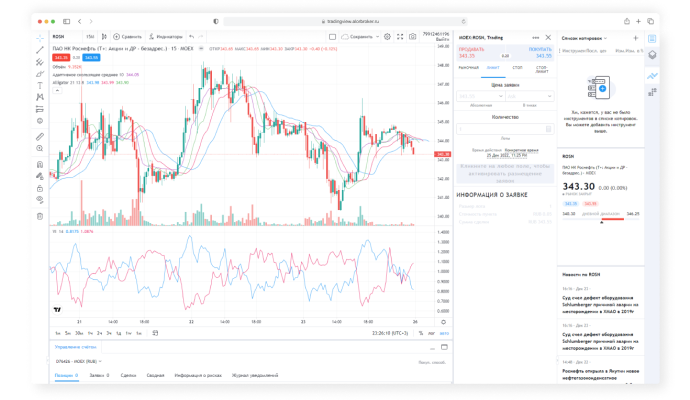Open the candlestick chart style selector
Screen dimensions: 690x400
(x=104, y=37)
